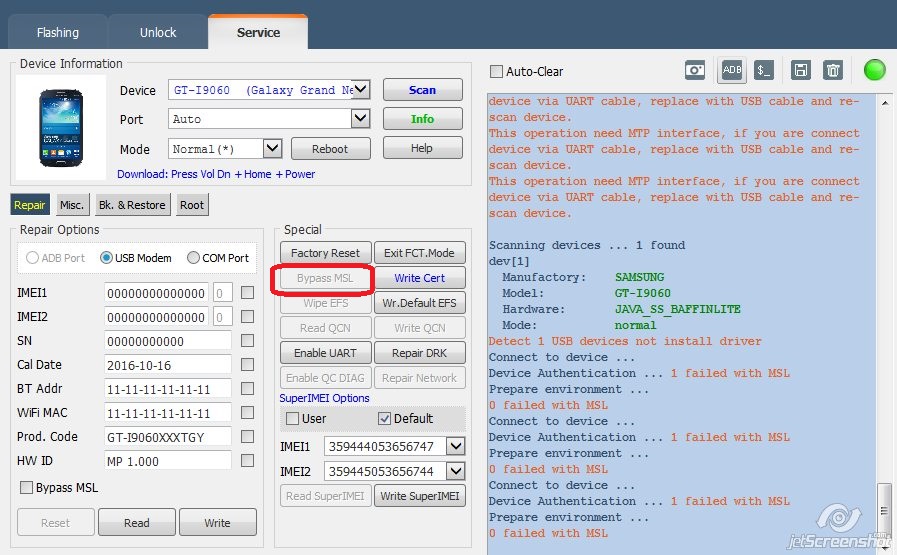The height and width of the screenshot is (555, 897).
Task: Expand the Device model dropdown
Action: 360,89
